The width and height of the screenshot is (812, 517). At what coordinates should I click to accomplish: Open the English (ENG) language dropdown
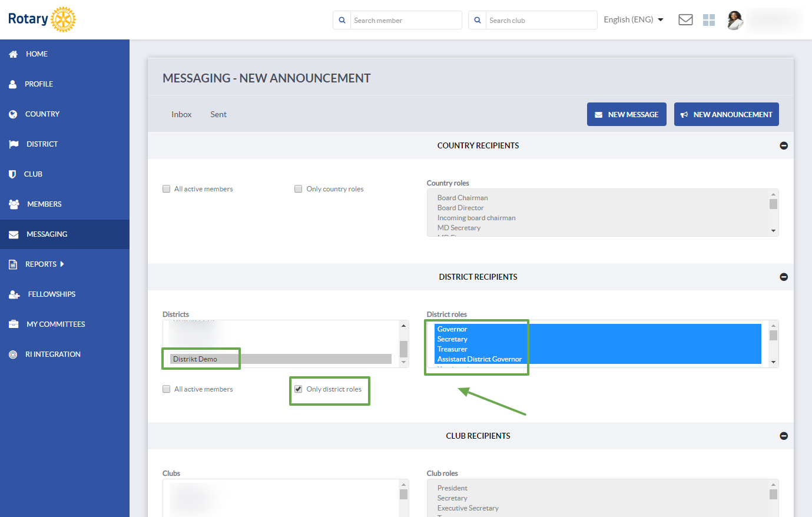[x=634, y=20]
